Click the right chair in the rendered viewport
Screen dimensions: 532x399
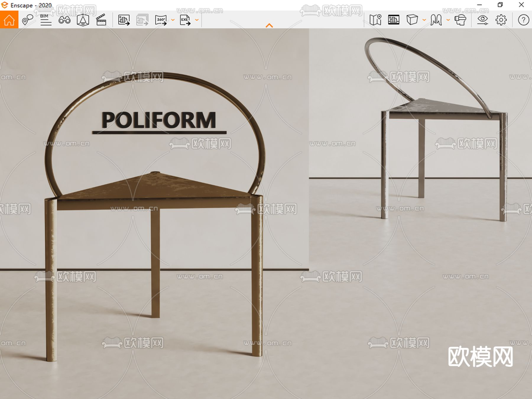coord(437,130)
